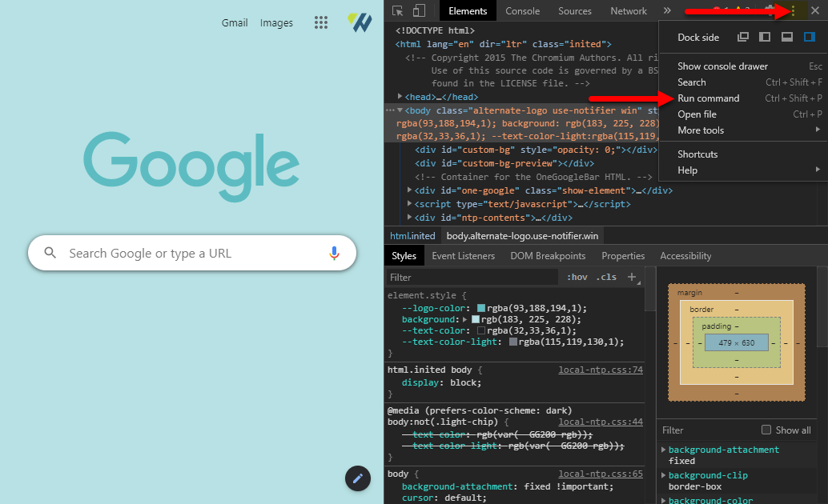Switch to the Elements tab
The height and width of the screenshot is (504, 828).
(x=468, y=10)
